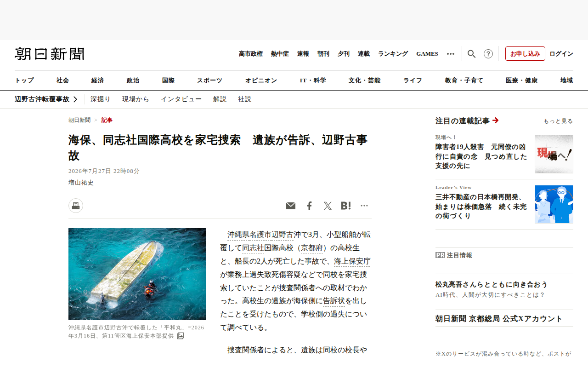The image size is (588, 368).
Task: Open 障害者19人殺害 sidebar article
Action: click(x=481, y=157)
